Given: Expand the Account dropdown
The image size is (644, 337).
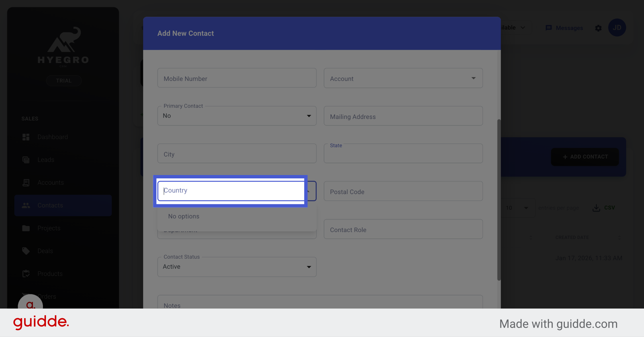Looking at the screenshot, I should [473, 78].
